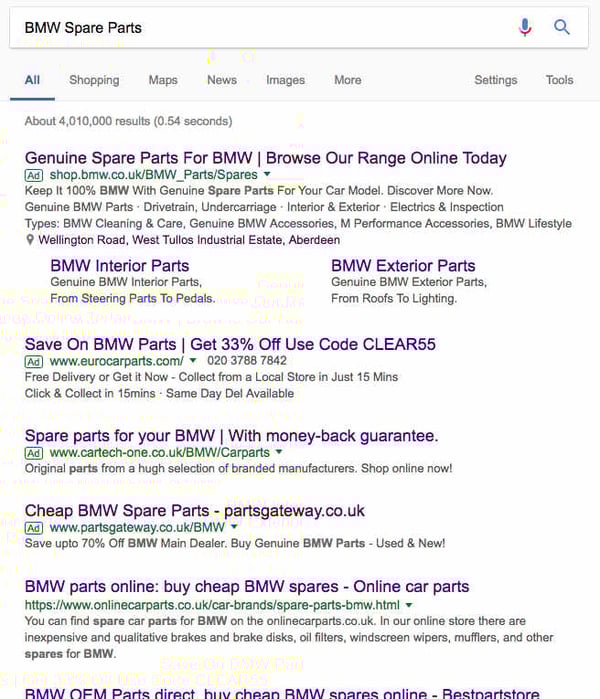Open the News results tab
The height and width of the screenshot is (699, 600).
click(x=222, y=80)
